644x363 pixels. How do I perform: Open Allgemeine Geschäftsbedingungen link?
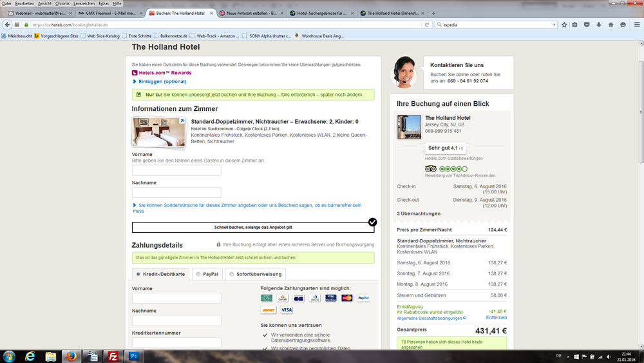click(x=429, y=319)
